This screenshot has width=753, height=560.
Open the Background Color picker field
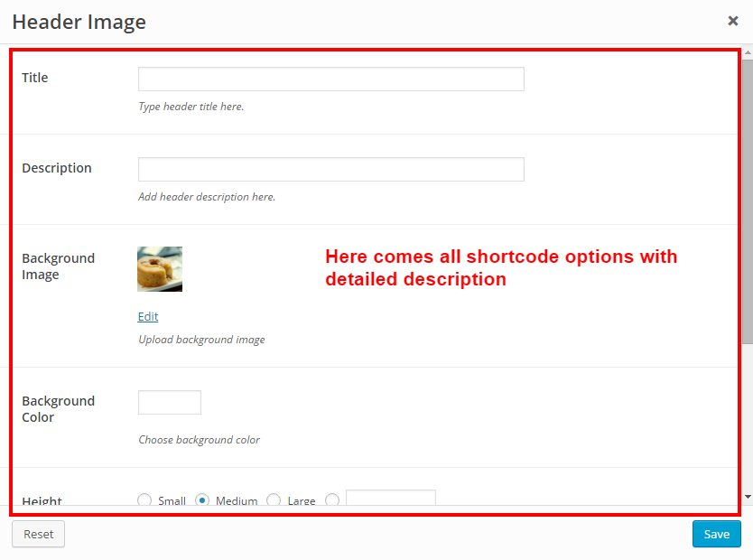pos(170,402)
